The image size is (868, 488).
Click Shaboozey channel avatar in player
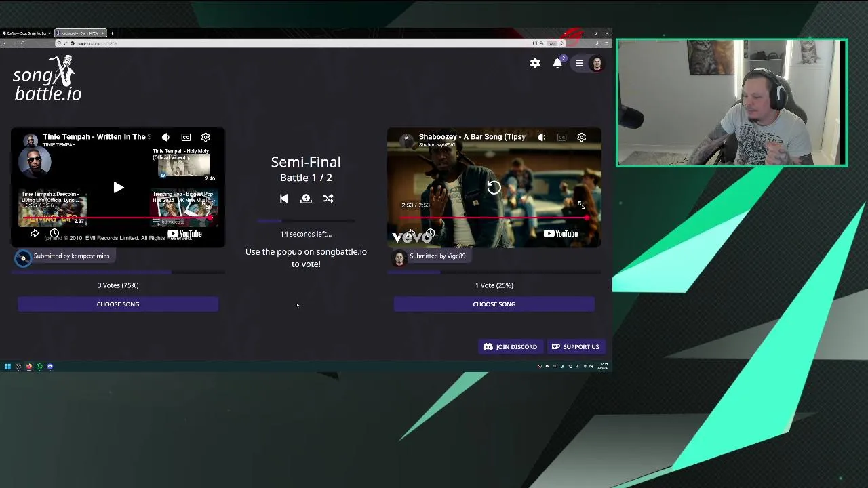click(406, 140)
